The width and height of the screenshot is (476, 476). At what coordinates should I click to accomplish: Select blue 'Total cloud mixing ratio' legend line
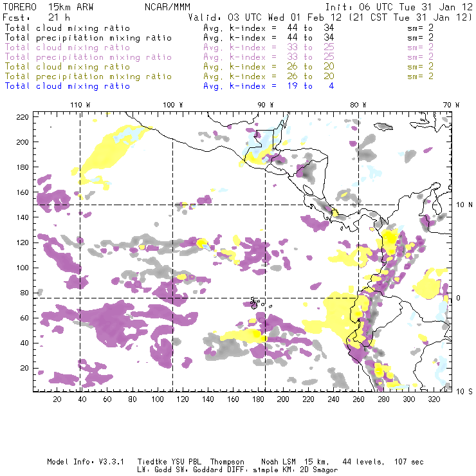[68, 86]
